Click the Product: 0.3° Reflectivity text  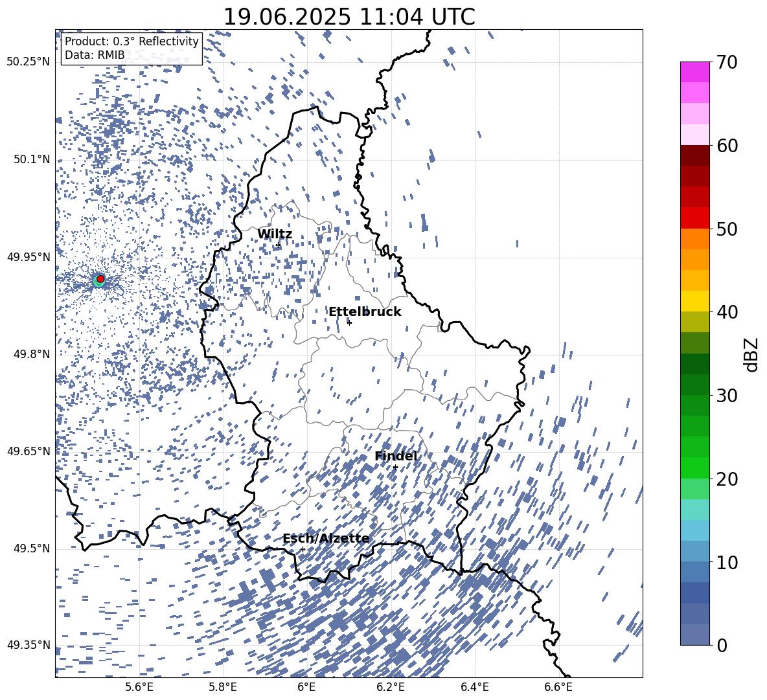pos(132,41)
